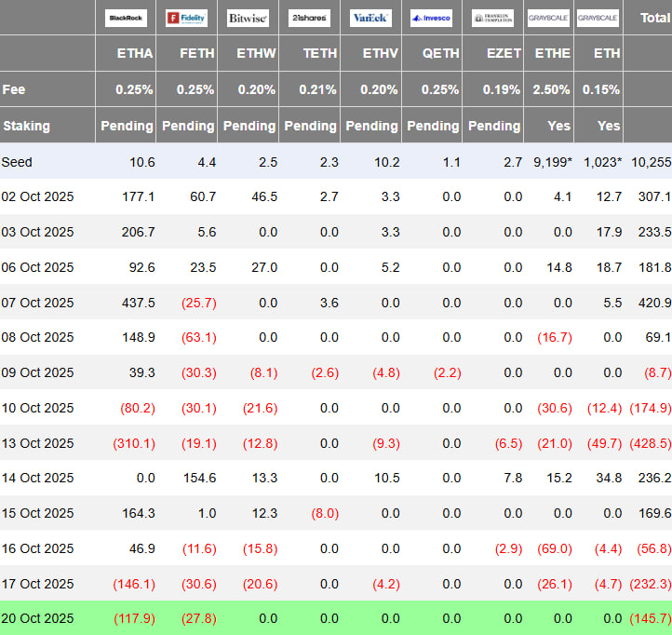This screenshot has height=635, width=672.
Task: Select the 20 Oct 2025 highlighted row date
Action: pyautogui.click(x=38, y=618)
